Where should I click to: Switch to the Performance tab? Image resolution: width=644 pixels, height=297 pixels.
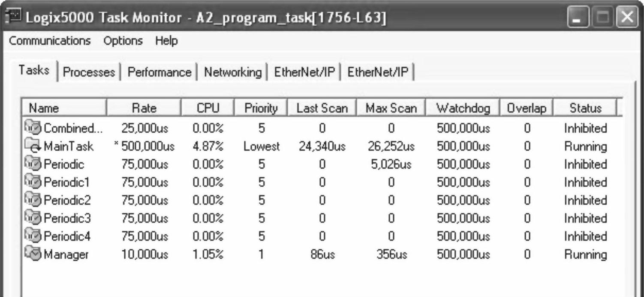(159, 72)
